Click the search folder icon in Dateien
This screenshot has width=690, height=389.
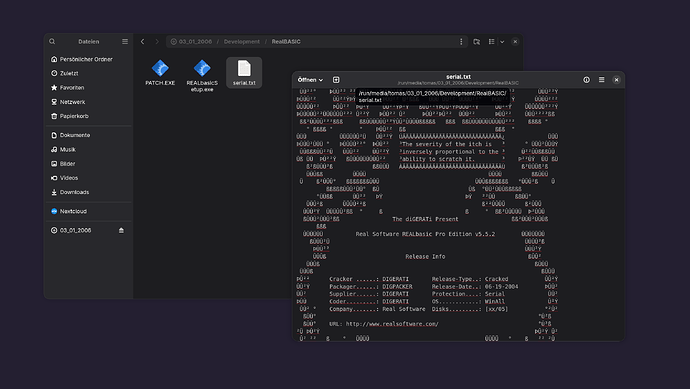pyautogui.click(x=477, y=41)
